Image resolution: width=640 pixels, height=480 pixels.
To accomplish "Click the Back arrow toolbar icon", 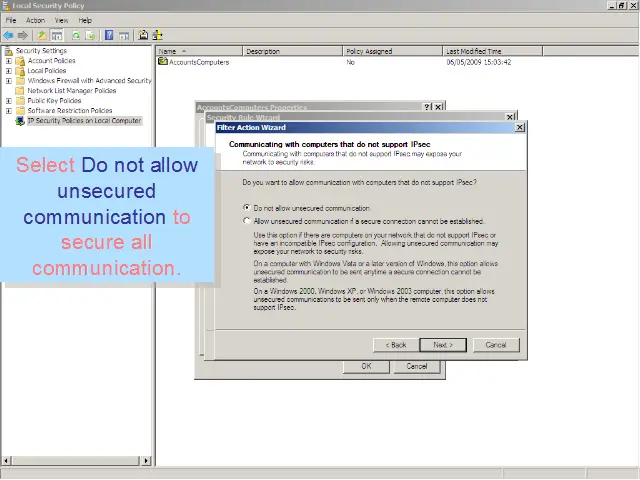I will [x=8, y=35].
